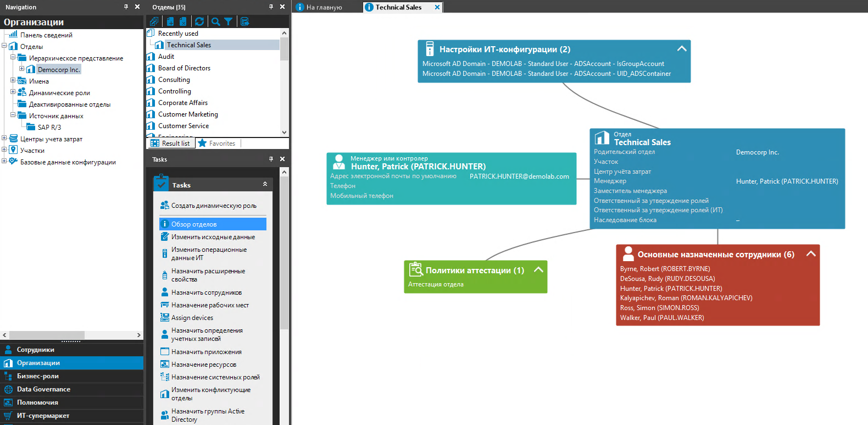The height and width of the screenshot is (425, 868).
Task: Select the Technical Sales document tab
Action: coord(398,7)
